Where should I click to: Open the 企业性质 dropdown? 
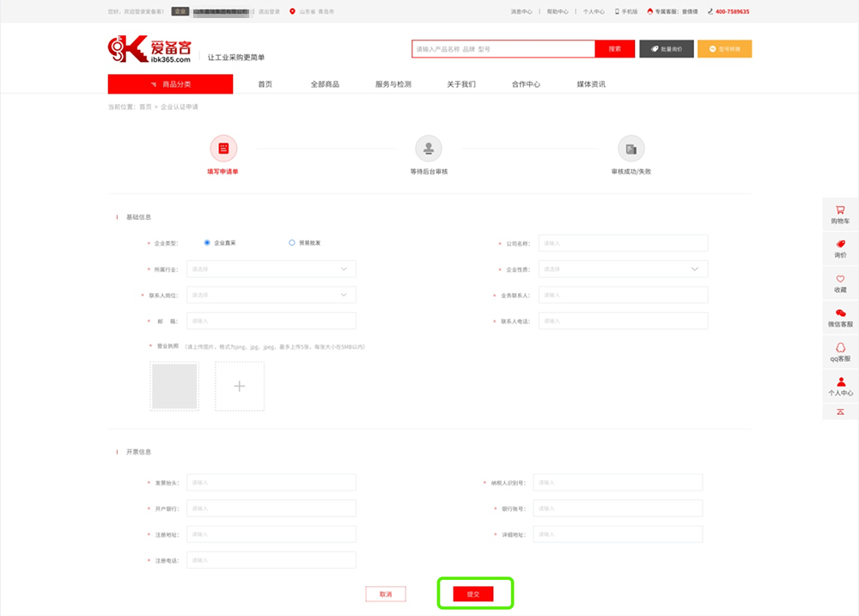click(x=623, y=269)
